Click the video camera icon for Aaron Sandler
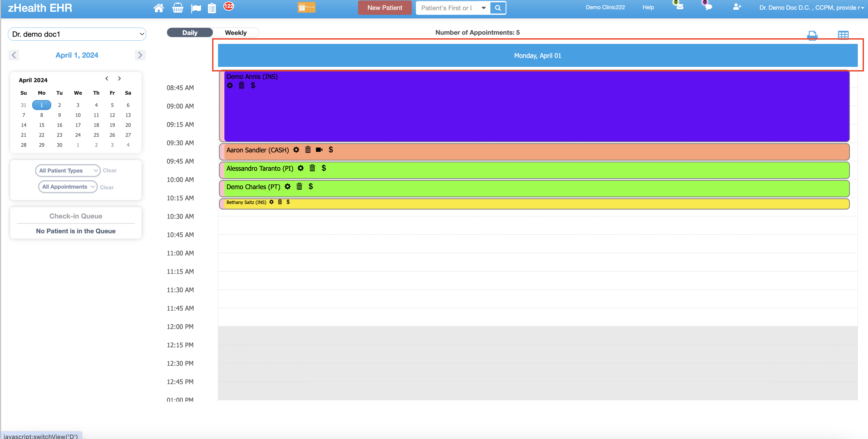The width and height of the screenshot is (868, 439). point(319,150)
